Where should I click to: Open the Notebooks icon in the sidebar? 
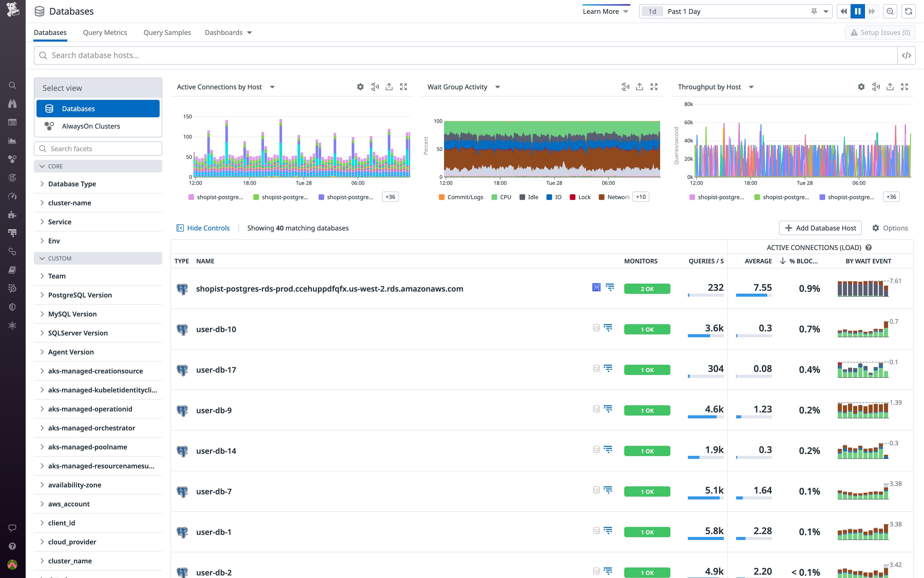tap(13, 270)
